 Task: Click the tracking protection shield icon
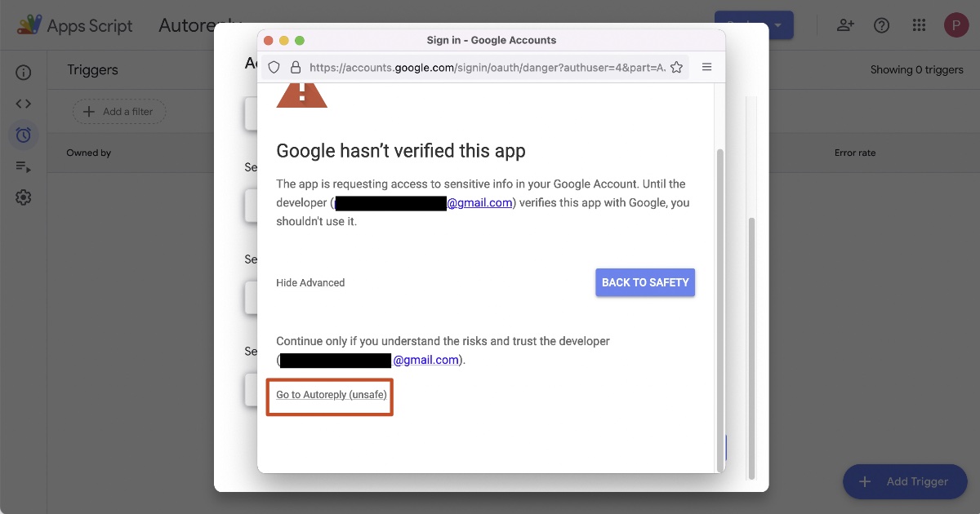click(274, 68)
